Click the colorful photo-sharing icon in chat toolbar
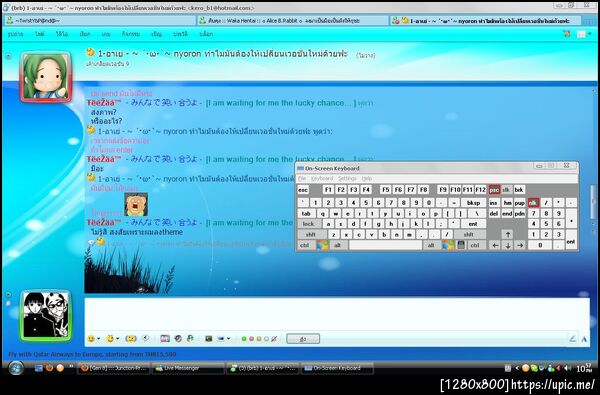 point(165,339)
